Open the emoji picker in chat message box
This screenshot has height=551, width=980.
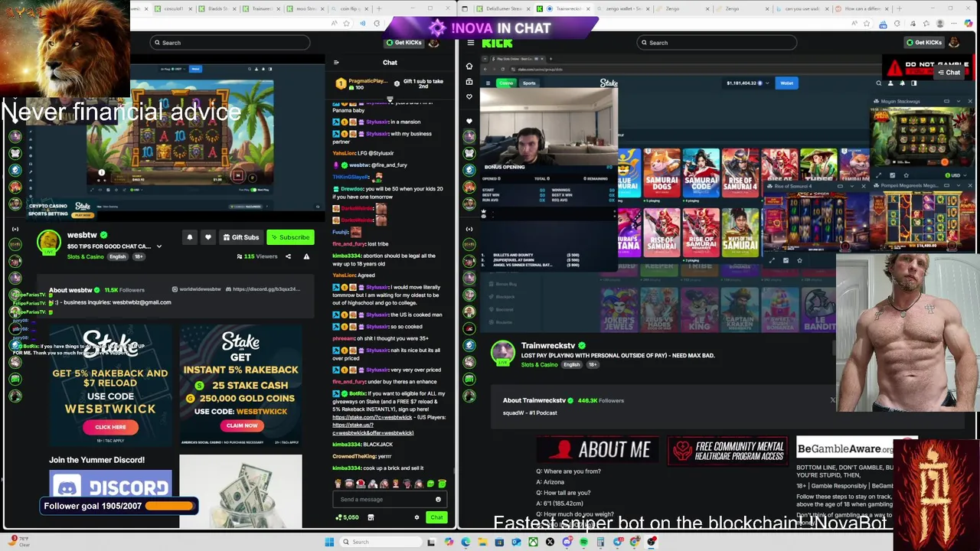[x=438, y=499]
